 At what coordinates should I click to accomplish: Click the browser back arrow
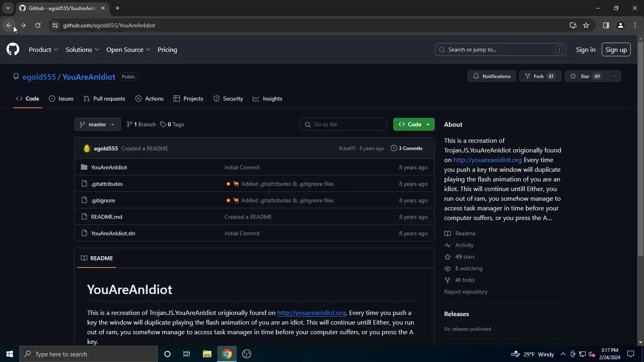[9, 25]
